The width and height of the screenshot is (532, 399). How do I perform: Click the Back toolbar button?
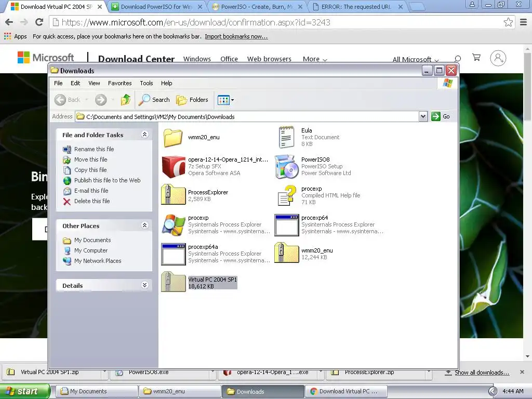pyautogui.click(x=68, y=100)
